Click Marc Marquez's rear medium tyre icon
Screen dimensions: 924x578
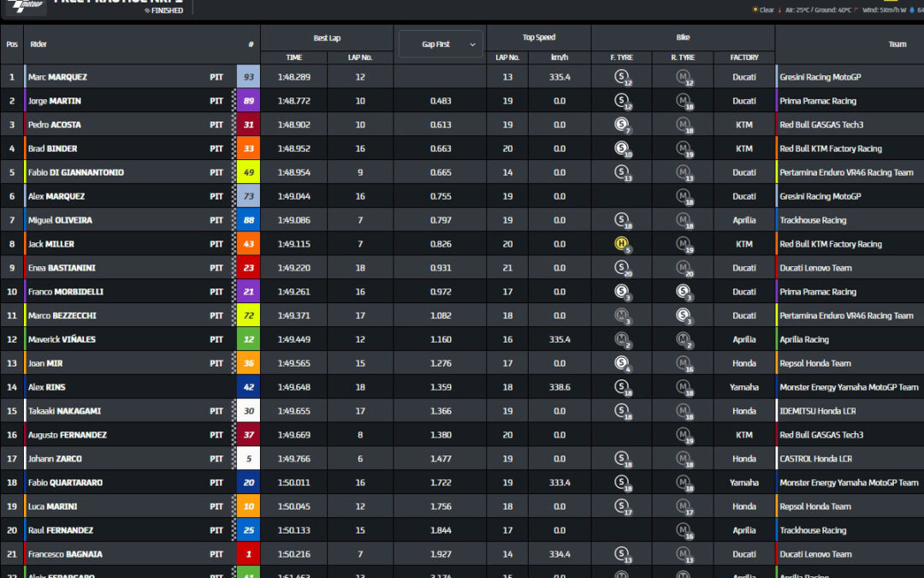pyautogui.click(x=684, y=77)
